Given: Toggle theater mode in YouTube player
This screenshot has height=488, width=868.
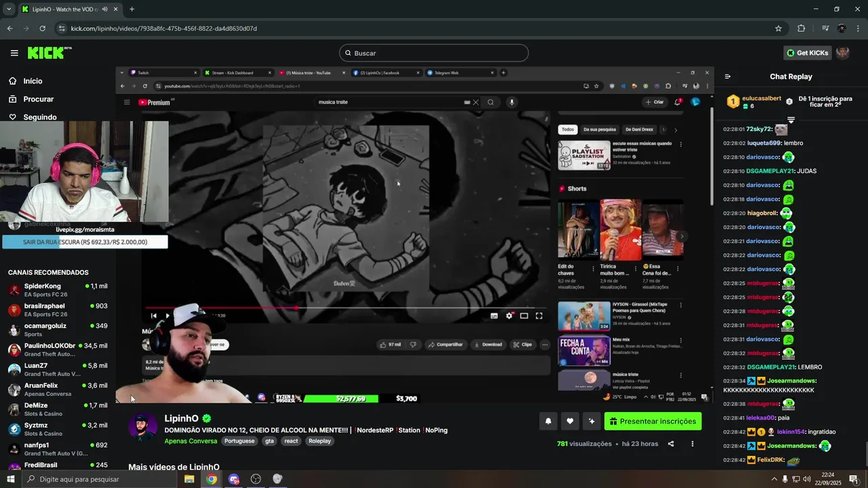Looking at the screenshot, I should [524, 316].
